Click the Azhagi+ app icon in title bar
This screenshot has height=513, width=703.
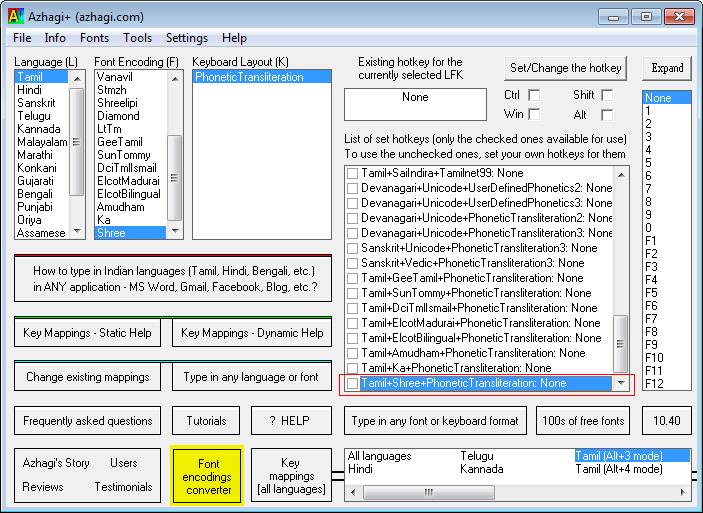click(16, 17)
